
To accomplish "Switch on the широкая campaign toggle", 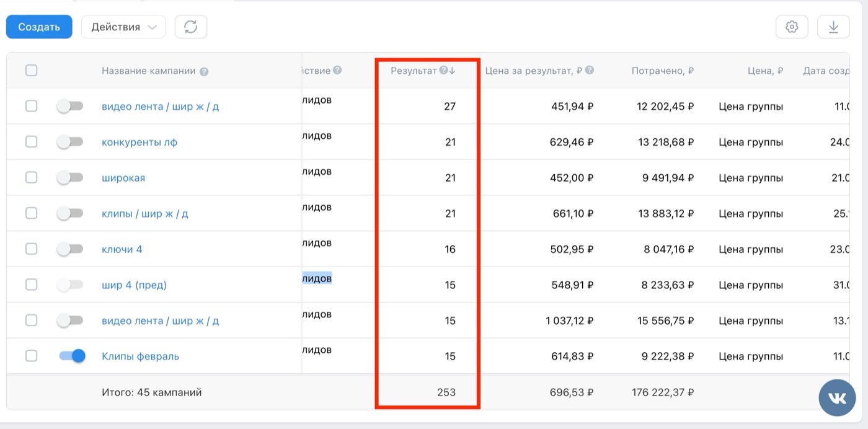I will click(x=69, y=177).
